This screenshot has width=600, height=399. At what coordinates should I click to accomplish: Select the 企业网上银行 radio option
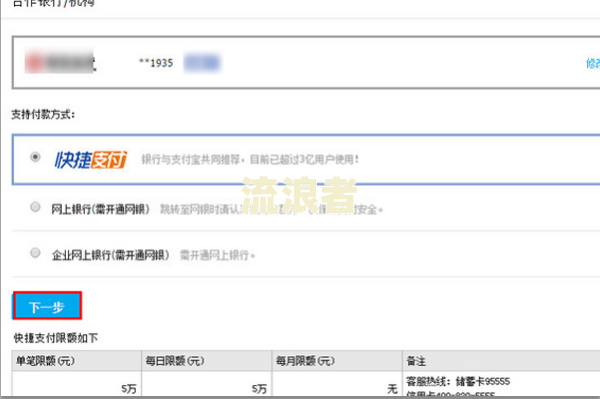point(35,252)
